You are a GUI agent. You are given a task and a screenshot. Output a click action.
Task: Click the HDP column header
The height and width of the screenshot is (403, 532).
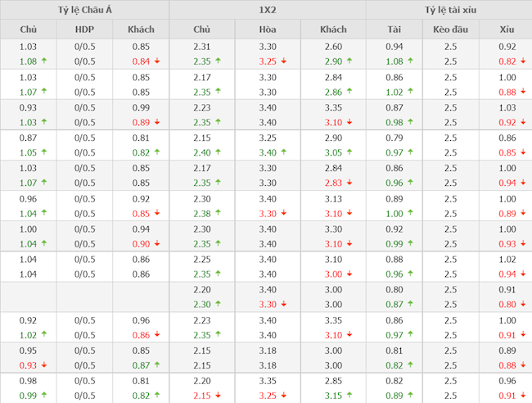pyautogui.click(x=84, y=29)
